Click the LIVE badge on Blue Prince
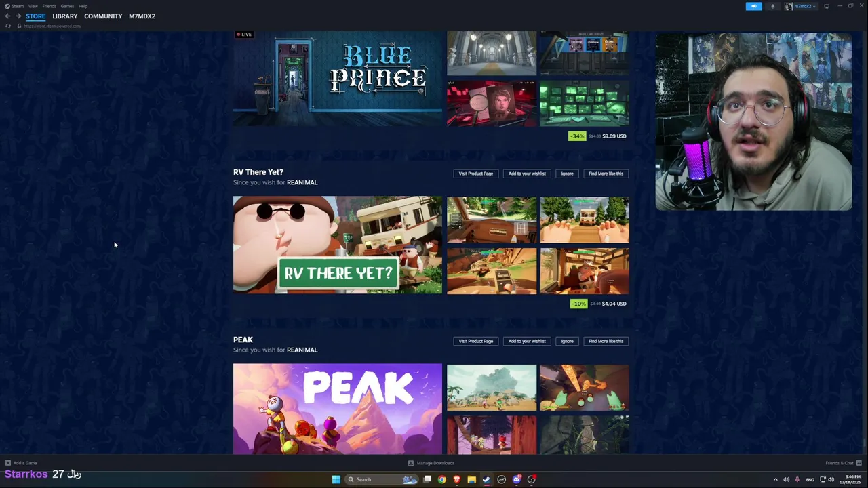This screenshot has width=868, height=488. click(x=244, y=35)
